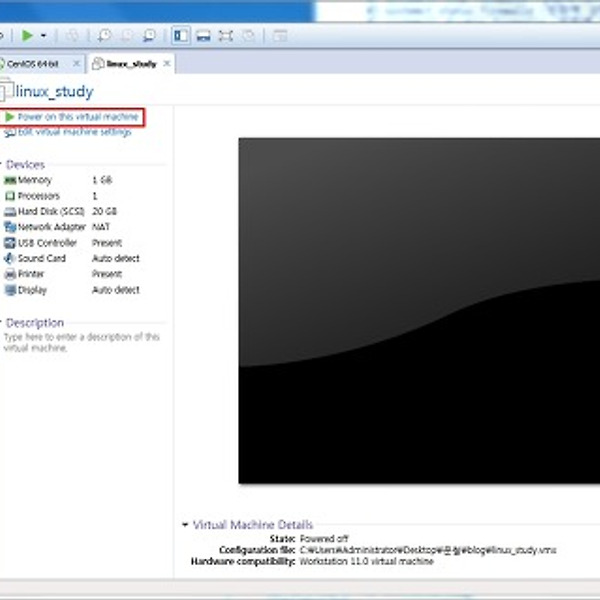600x600 pixels.
Task: Click the green Power On toolbar icon
Action: coord(28,35)
